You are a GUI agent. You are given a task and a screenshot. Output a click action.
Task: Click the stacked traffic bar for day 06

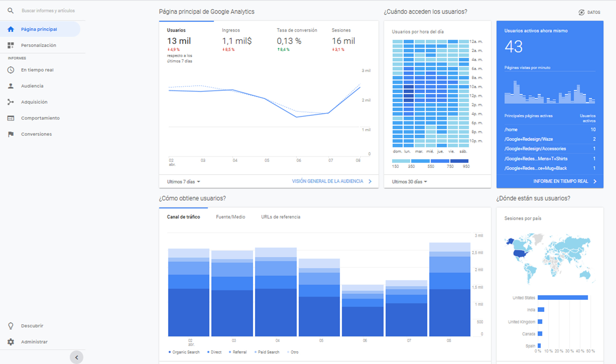[363, 311]
